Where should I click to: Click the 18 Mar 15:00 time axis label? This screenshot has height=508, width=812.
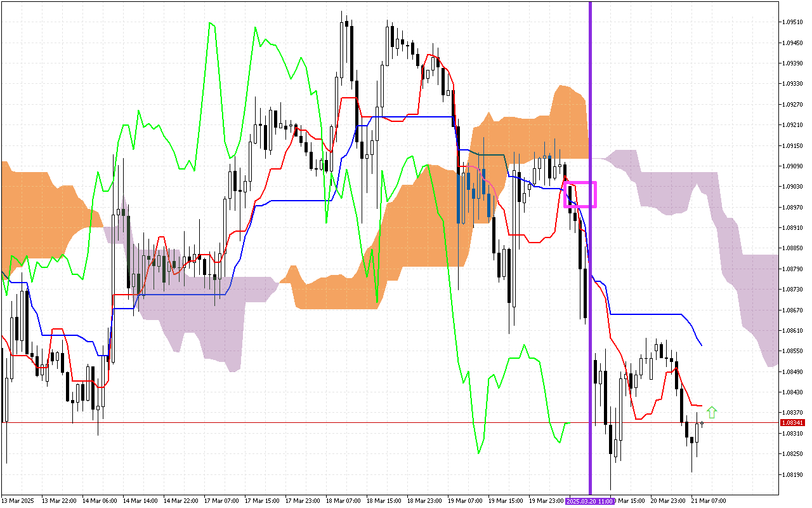pos(383,501)
